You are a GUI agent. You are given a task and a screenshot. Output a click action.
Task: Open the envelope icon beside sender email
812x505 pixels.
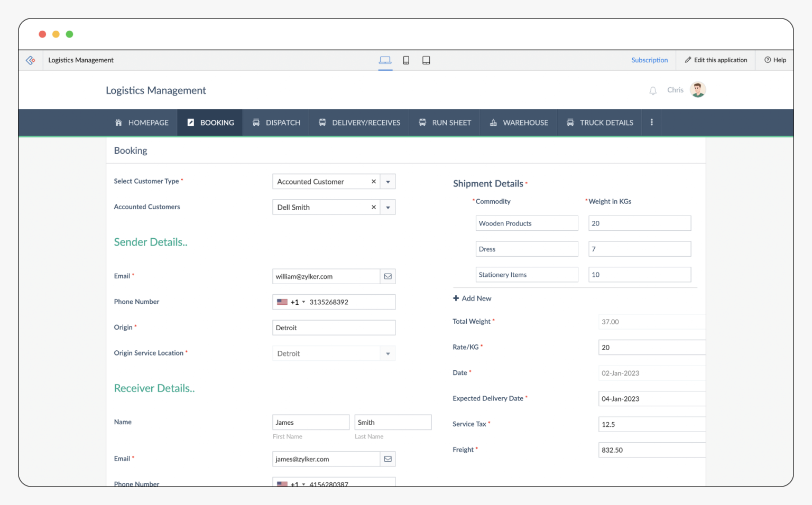387,276
